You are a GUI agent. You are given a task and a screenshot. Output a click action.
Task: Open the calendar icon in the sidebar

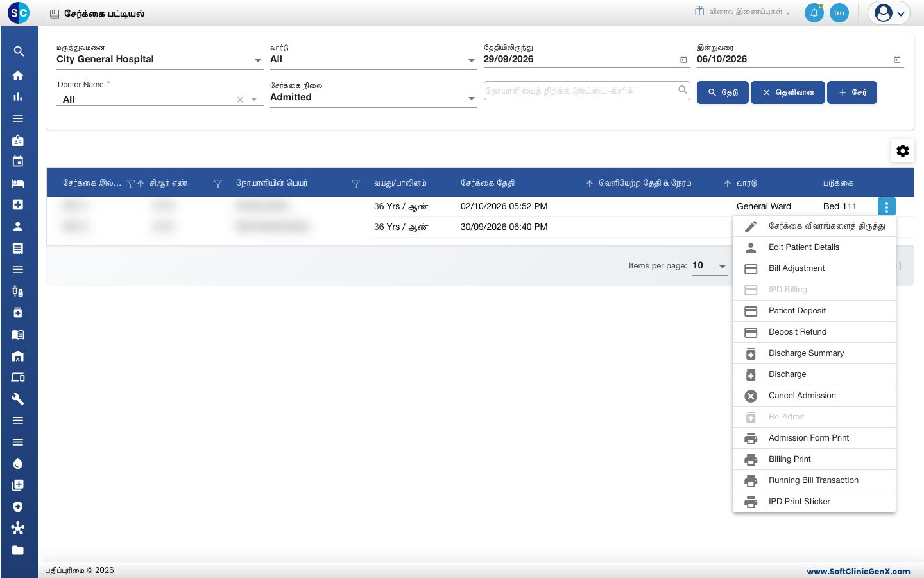pos(18,161)
